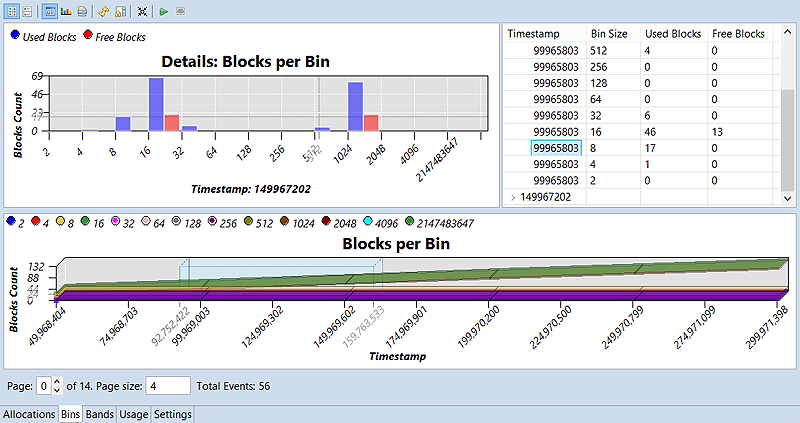
Task: Increase the page number with up arrow
Action: [56, 381]
